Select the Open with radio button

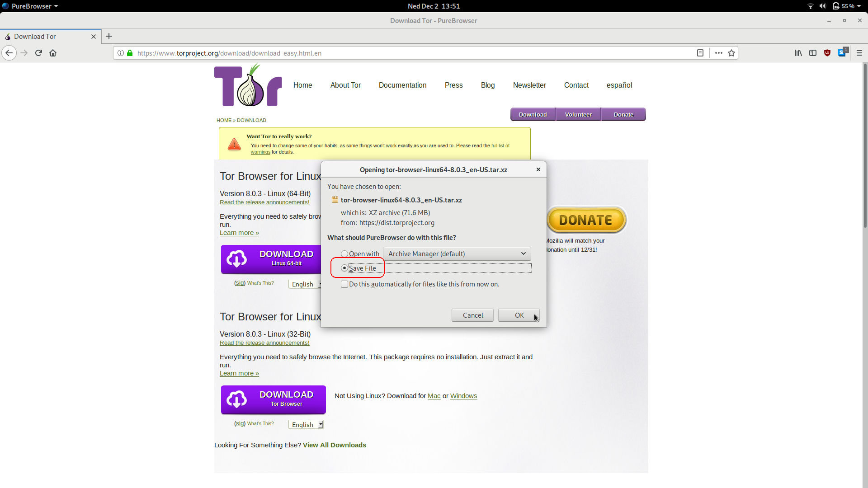click(x=344, y=253)
